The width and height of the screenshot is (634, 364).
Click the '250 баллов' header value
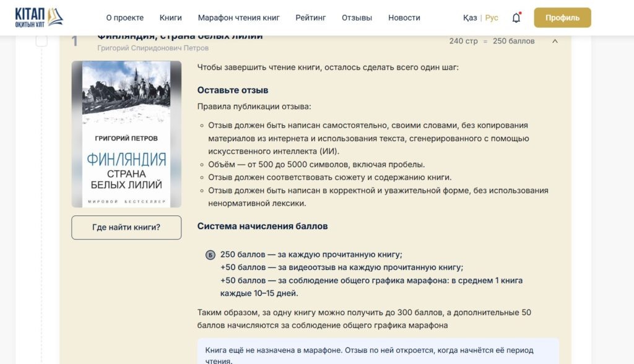coord(513,41)
